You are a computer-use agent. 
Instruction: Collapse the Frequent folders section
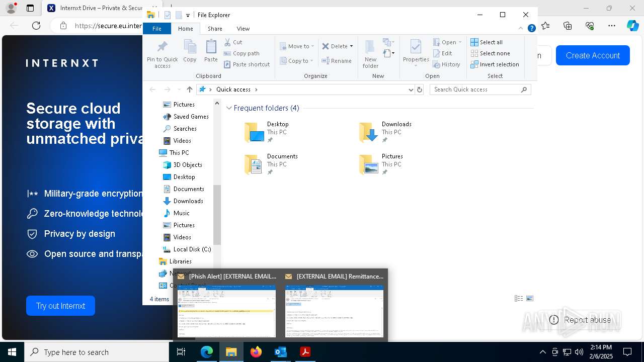coord(229,108)
